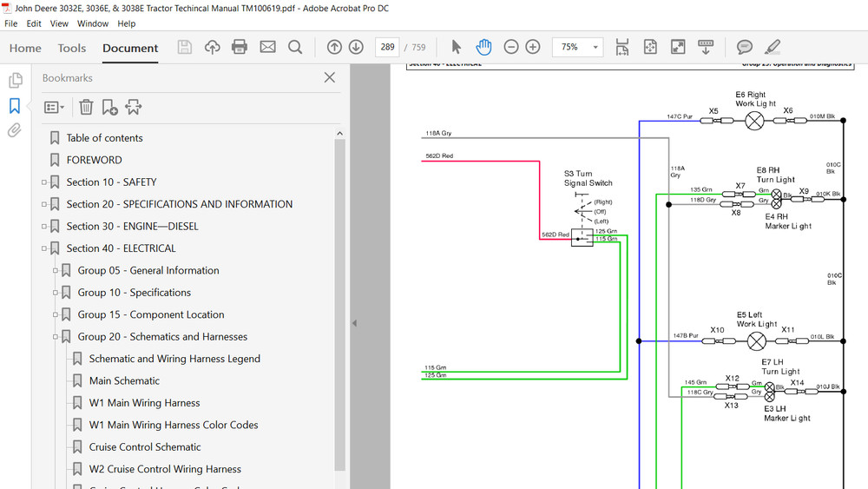This screenshot has height=489, width=868.
Task: Collapse Group 20 - Schematics and Harnesses
Action: point(56,337)
